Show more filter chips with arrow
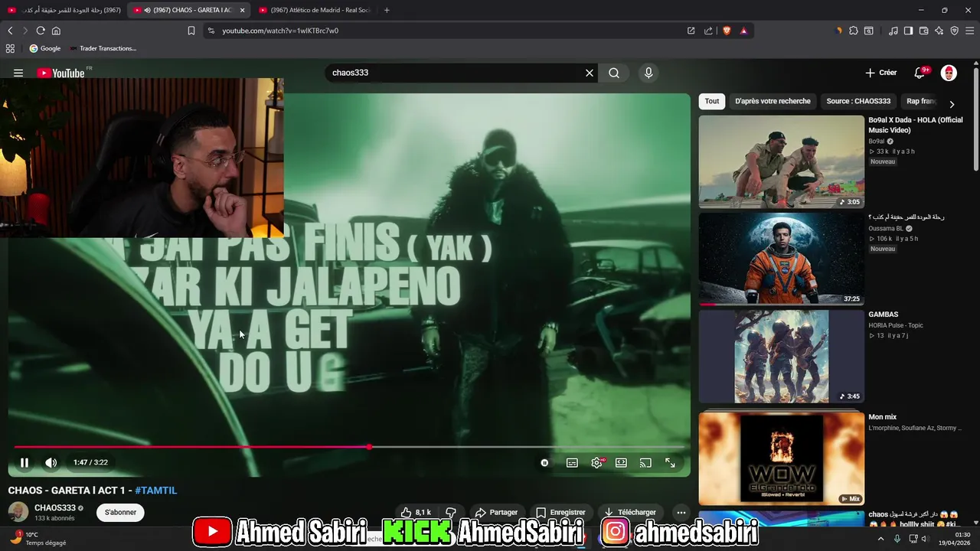Viewport: 980px width, 551px height. [x=952, y=104]
